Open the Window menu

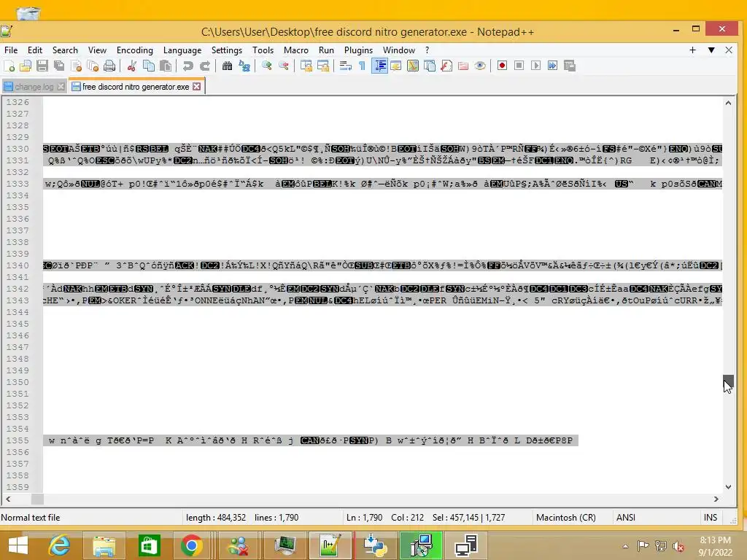pyautogui.click(x=399, y=50)
